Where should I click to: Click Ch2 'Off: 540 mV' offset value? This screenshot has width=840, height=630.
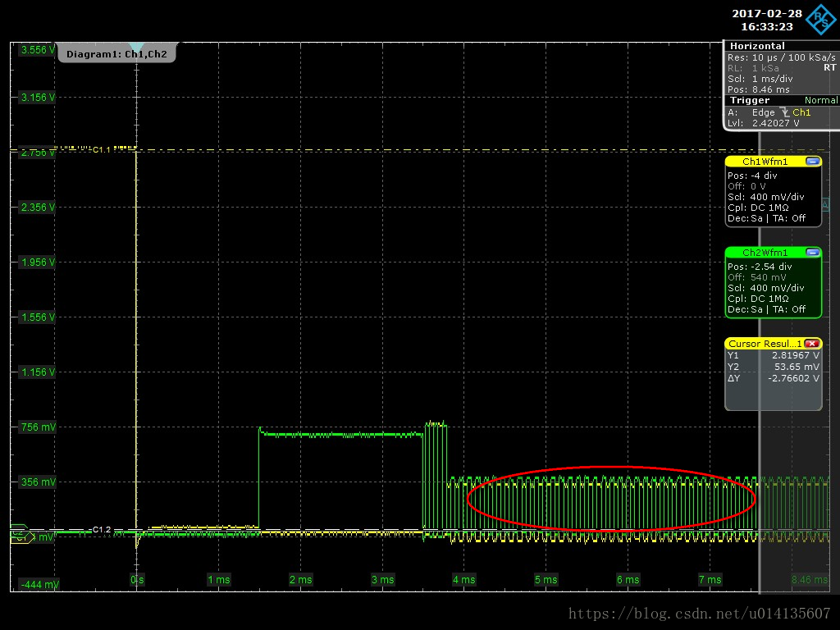756,277
